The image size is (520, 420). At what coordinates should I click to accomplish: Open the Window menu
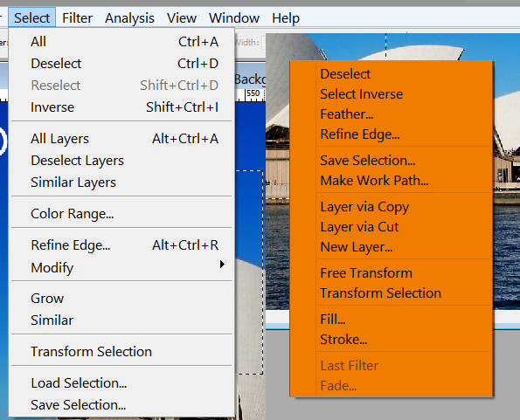234,17
